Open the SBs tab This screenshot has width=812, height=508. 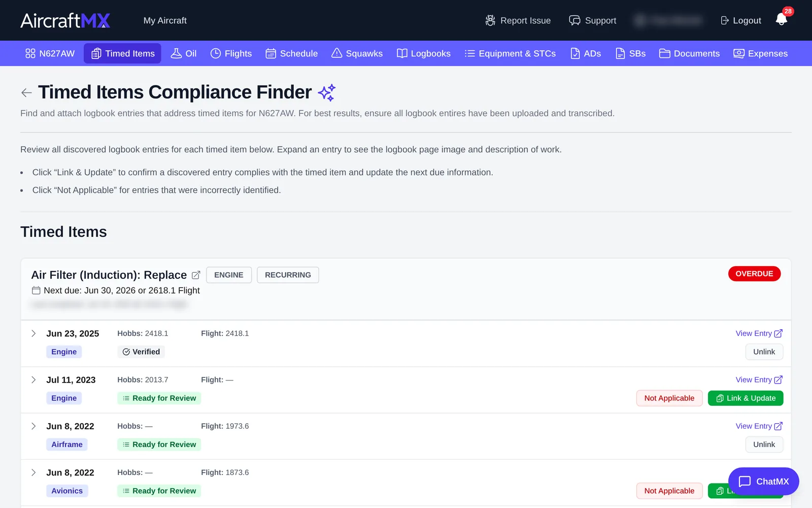click(x=630, y=53)
